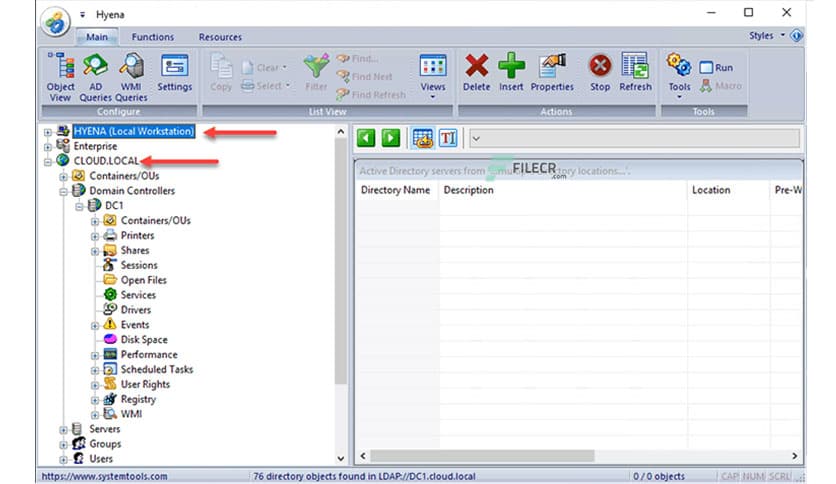Open WMI Queries
The width and height of the screenshot is (836, 484).
(131, 77)
